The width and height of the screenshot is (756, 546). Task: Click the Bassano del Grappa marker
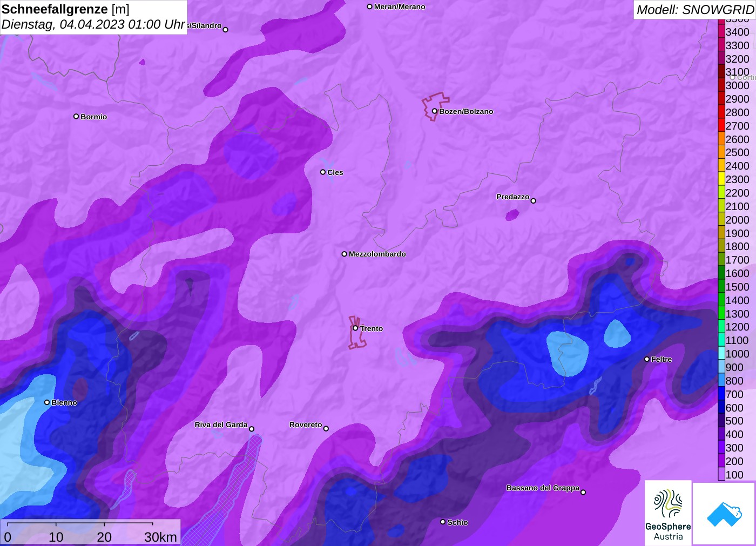(x=583, y=492)
